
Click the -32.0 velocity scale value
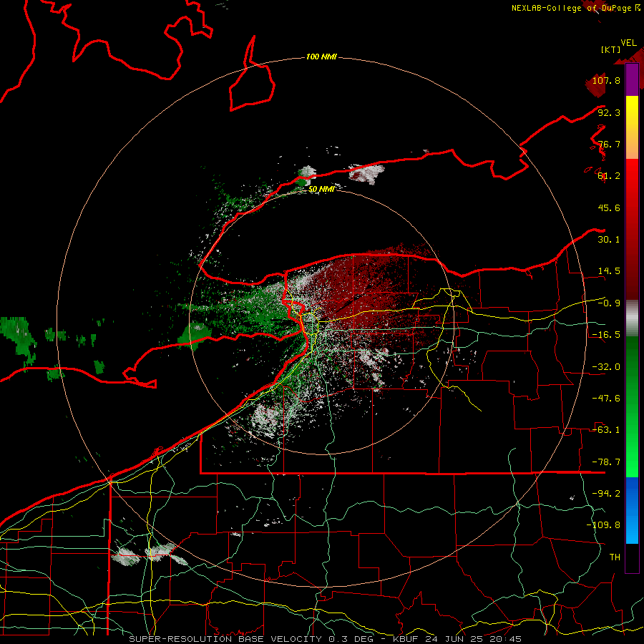click(x=606, y=366)
